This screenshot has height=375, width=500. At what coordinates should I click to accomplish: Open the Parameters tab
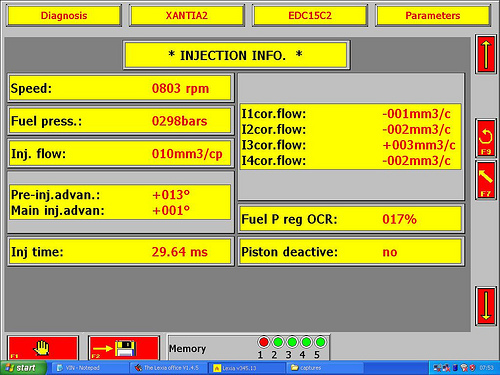coord(433,15)
